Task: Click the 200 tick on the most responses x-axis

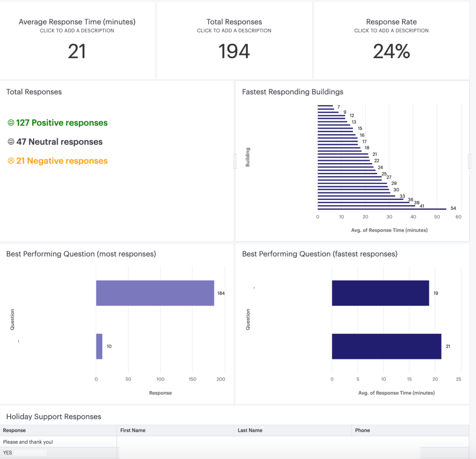Action: pyautogui.click(x=221, y=379)
